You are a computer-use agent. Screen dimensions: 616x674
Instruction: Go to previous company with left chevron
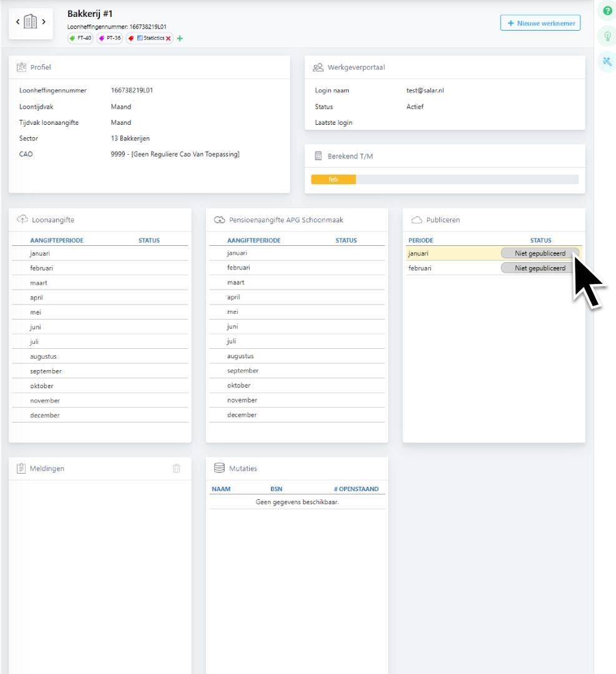coord(18,23)
